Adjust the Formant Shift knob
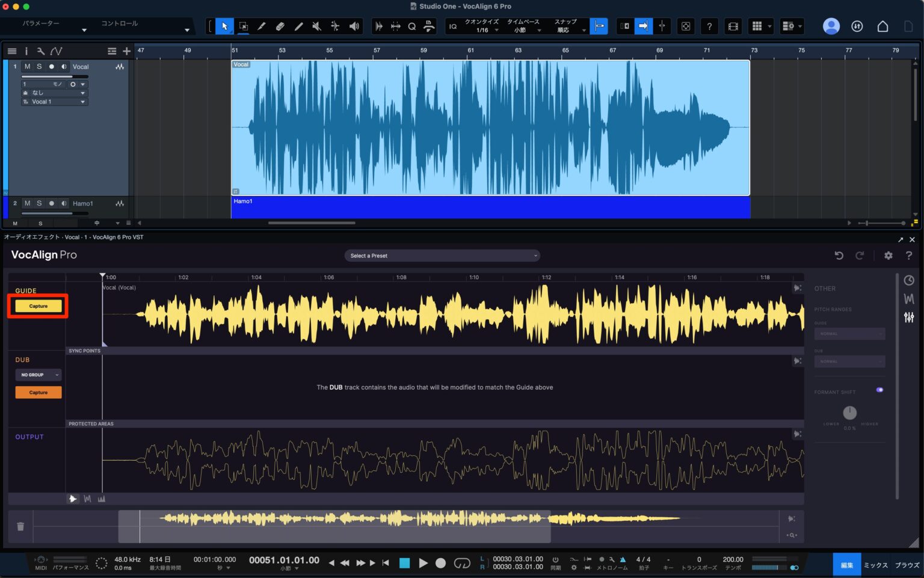 [849, 413]
